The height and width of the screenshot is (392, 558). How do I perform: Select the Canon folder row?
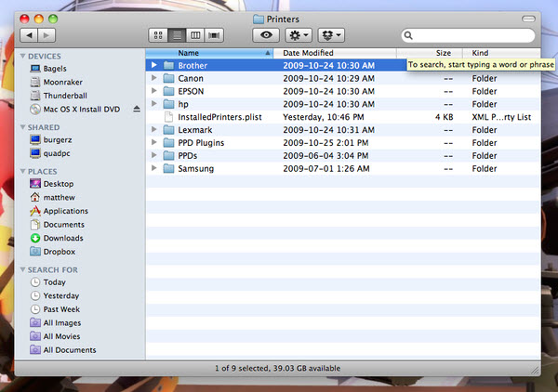(x=343, y=78)
